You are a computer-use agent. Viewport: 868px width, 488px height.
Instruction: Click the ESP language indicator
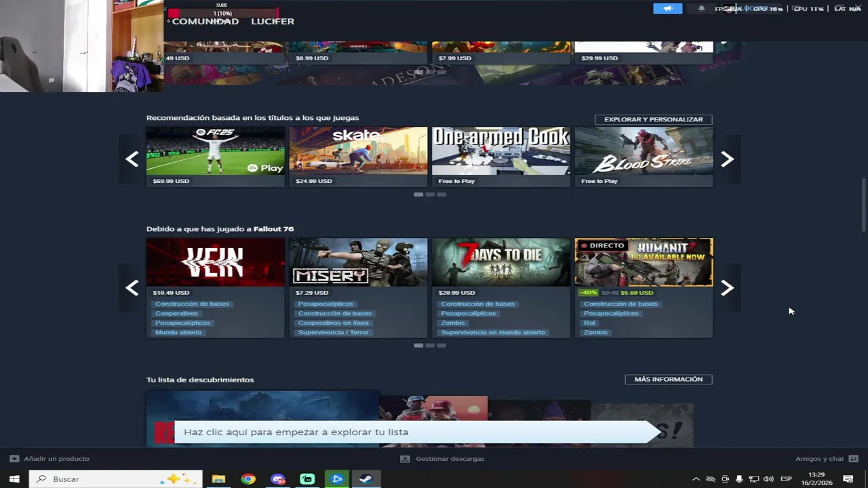coord(786,479)
